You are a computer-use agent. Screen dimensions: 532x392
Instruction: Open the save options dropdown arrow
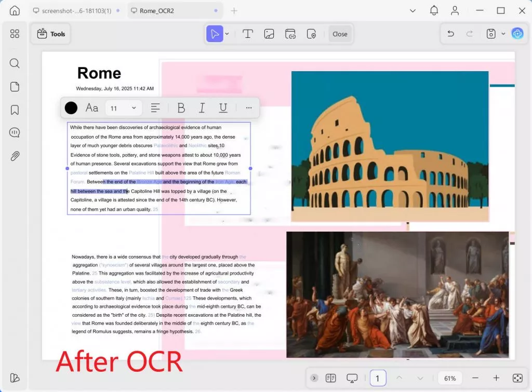click(x=503, y=34)
